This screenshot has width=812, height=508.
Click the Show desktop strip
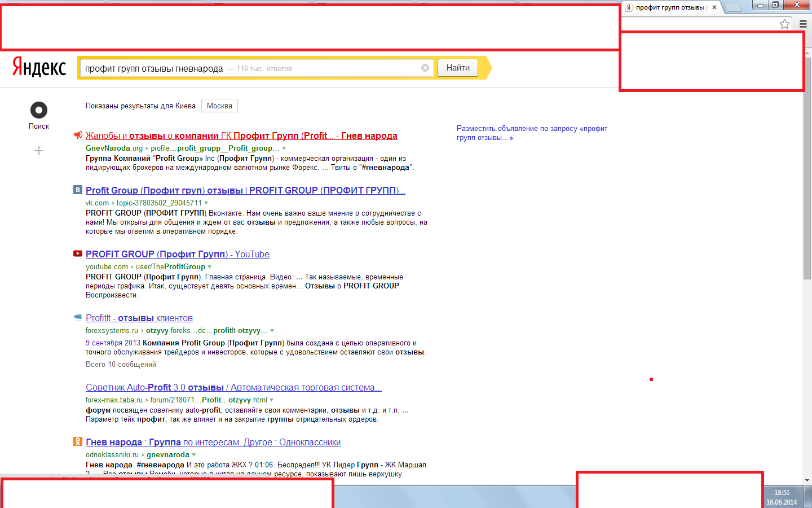pos(808,497)
